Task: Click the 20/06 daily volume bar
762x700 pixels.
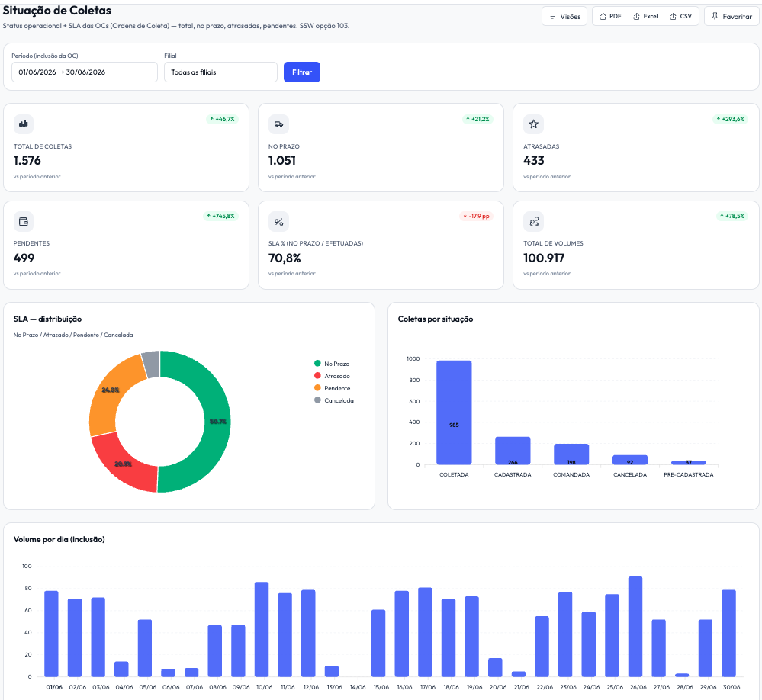Action: 495,667
